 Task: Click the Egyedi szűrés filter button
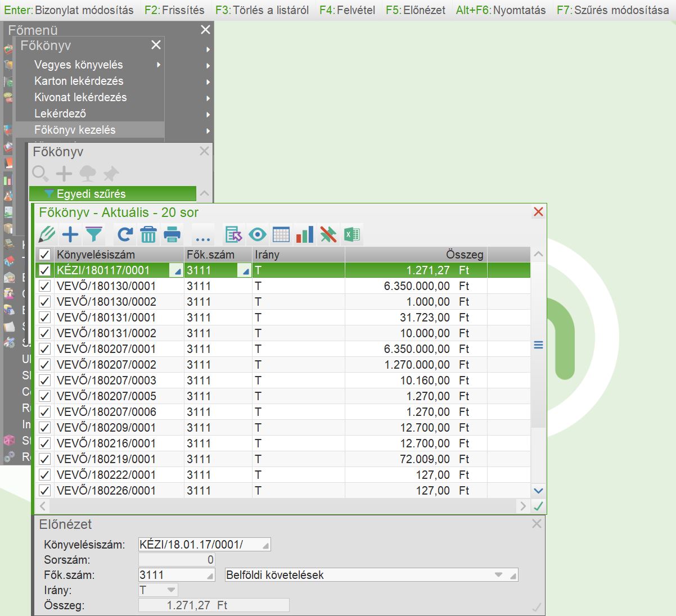pyautogui.click(x=112, y=194)
